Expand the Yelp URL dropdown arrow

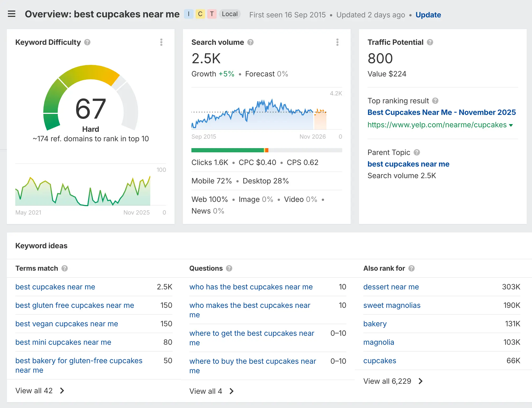coord(511,125)
